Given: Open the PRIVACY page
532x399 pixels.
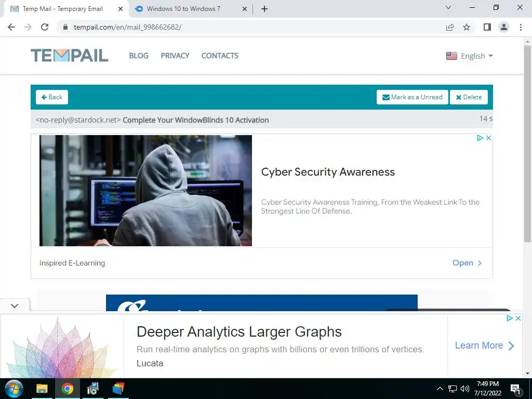Looking at the screenshot, I should 175,56.
